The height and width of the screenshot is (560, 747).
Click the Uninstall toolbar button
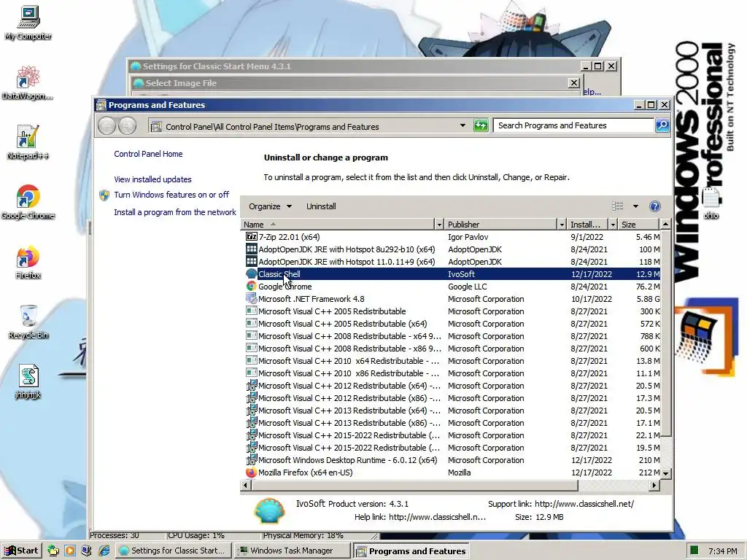pos(321,206)
